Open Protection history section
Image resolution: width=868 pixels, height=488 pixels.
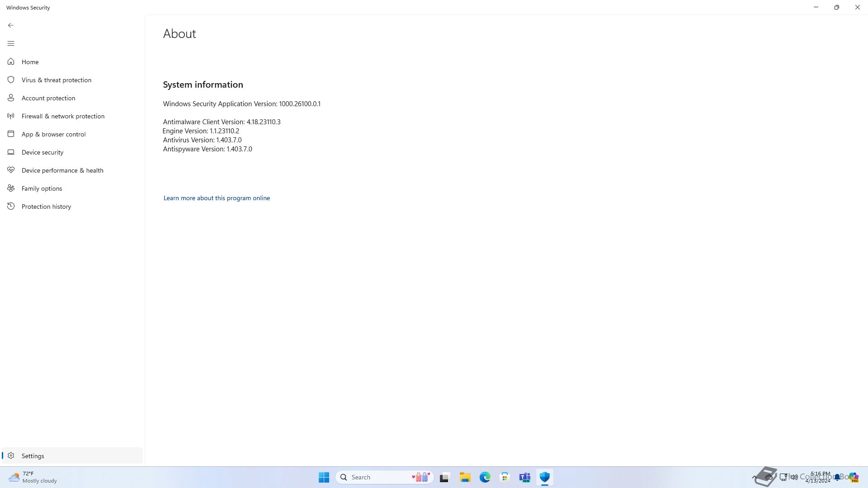pos(72,206)
